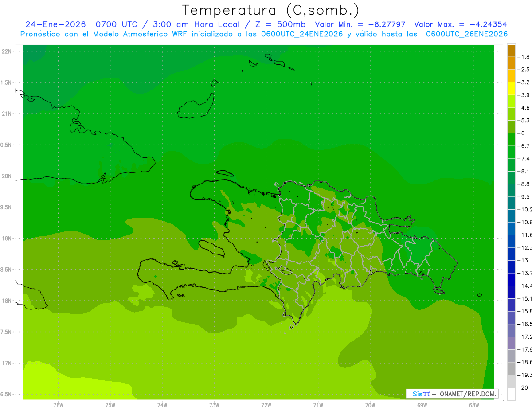The image size is (532, 411).
Task: Pick the lime swatch between -3.9 and -4.6
Action: click(511, 102)
